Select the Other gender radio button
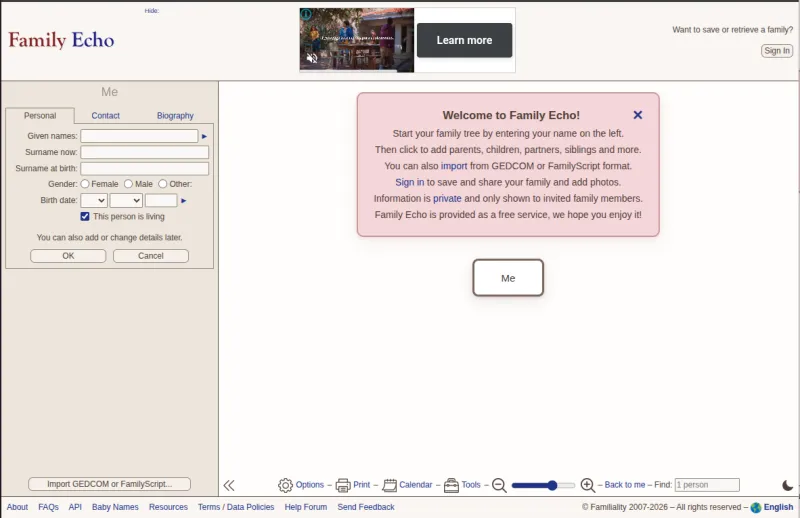This screenshot has height=518, width=800. (x=162, y=184)
